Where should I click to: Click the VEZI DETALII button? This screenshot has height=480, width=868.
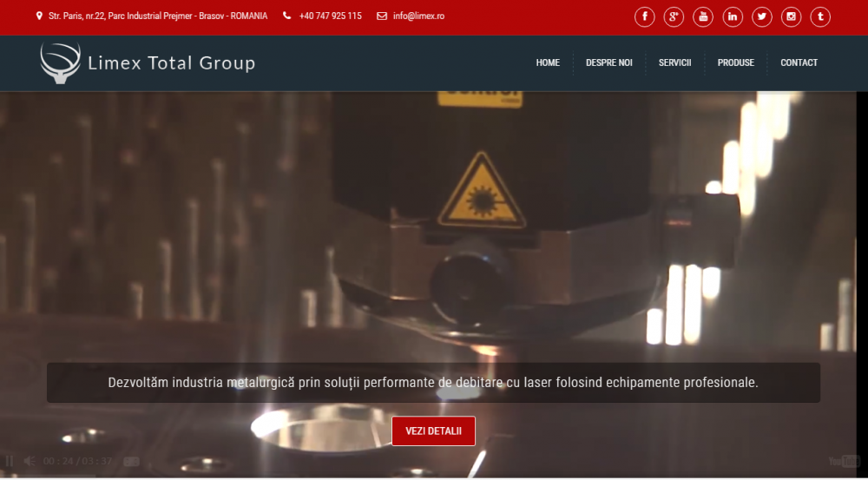click(x=433, y=431)
